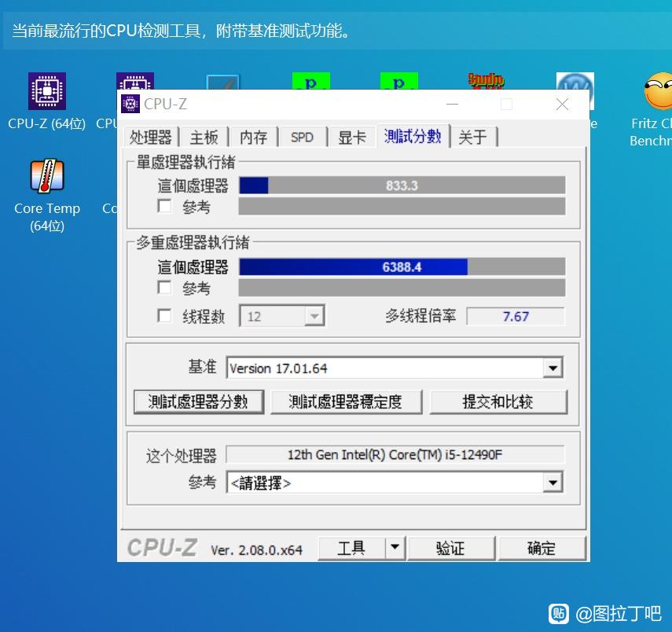Viewport: 672px width, 632px height.
Task: Open CPU-Z (64位) desktop shortcut icon
Action: (x=46, y=91)
